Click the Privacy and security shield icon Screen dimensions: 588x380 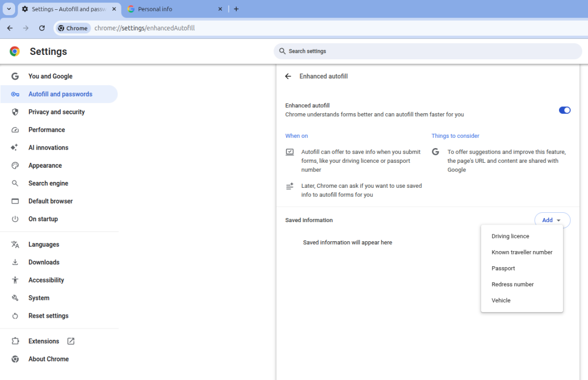(15, 112)
